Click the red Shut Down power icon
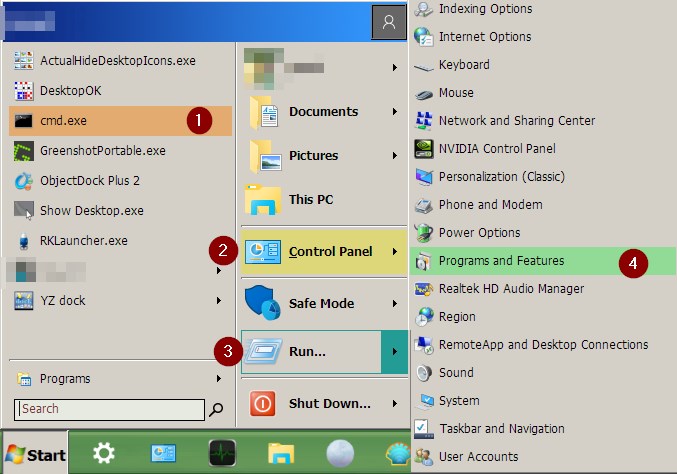 tap(263, 403)
